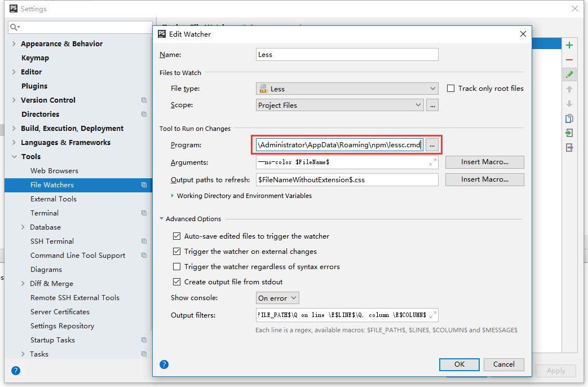Enable Track only root files checkbox
Viewport: 588px width, 387px height.
coord(450,89)
